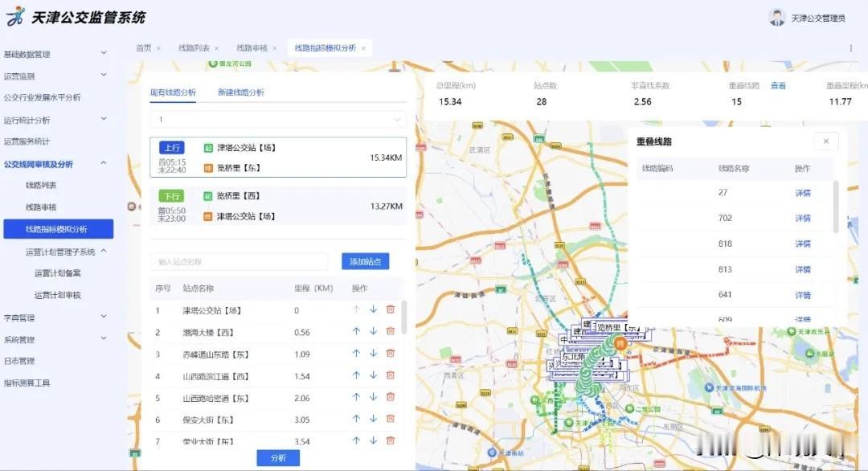Image resolution: width=868 pixels, height=471 pixels.
Task: Move 津塔公交站【场】 row 1 down
Action: pos(373,309)
